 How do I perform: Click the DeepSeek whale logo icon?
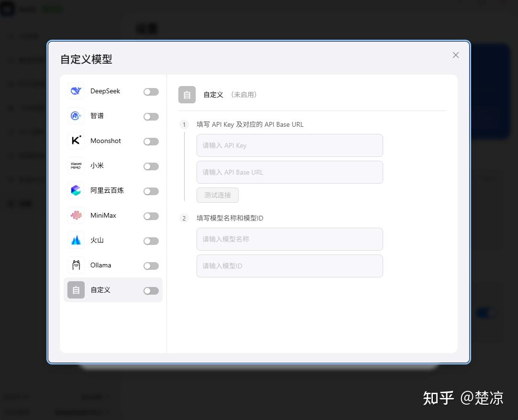click(76, 91)
